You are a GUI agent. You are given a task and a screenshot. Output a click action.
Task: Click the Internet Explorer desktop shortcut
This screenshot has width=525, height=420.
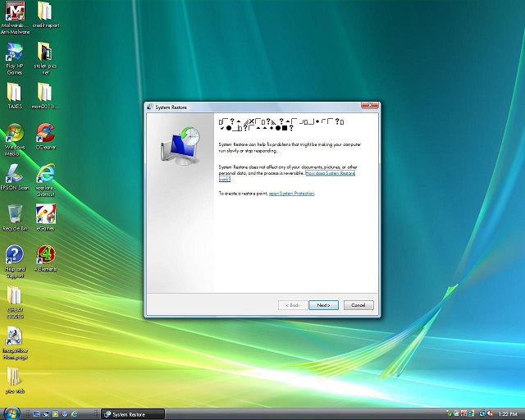[45, 174]
